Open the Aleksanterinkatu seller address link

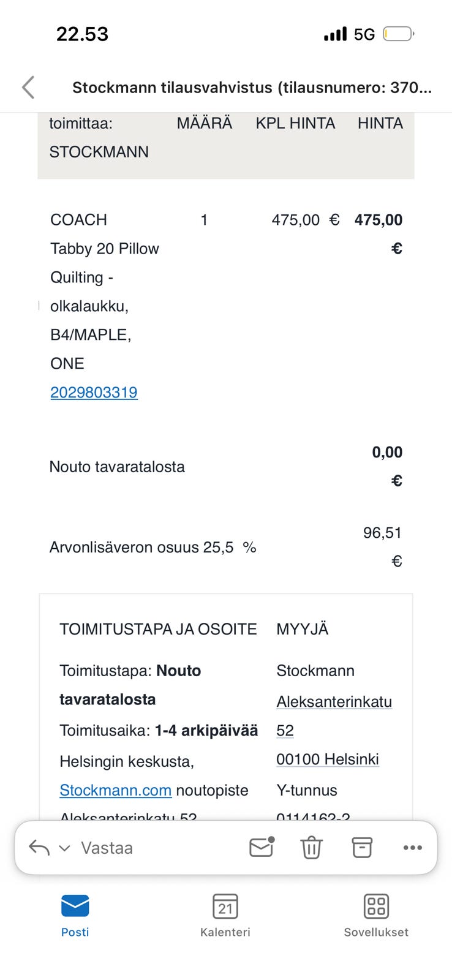click(x=334, y=701)
